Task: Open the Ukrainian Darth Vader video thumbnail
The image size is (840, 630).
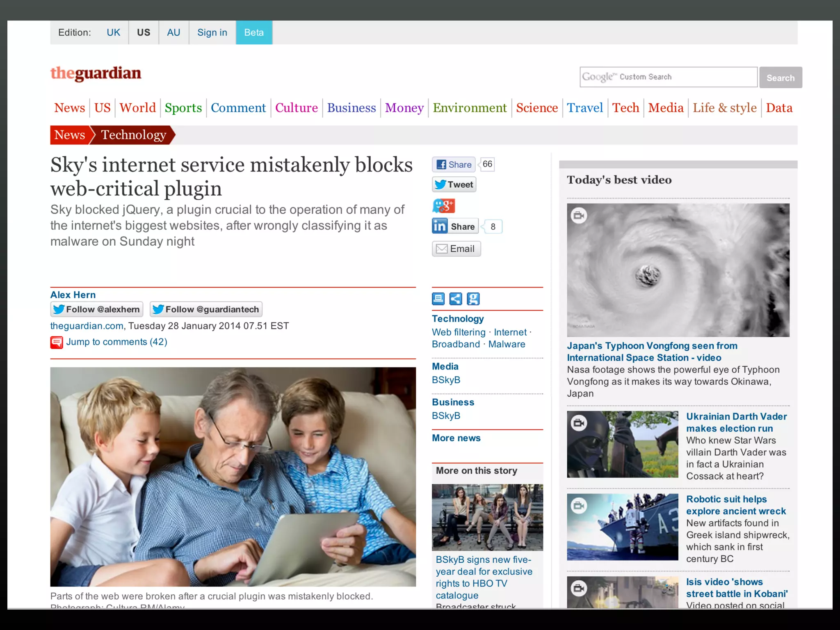Action: coord(622,444)
